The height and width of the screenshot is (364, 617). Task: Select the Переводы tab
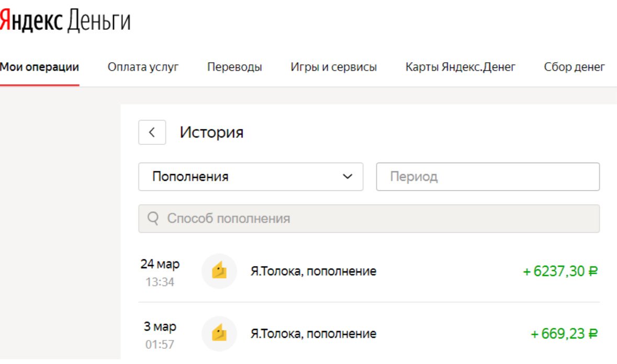coord(234,67)
